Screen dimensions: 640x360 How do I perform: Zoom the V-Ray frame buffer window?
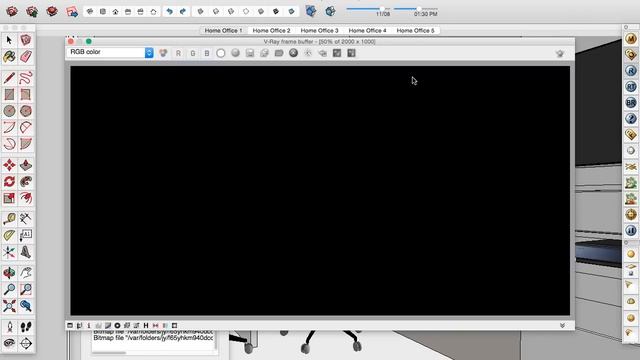point(89,41)
